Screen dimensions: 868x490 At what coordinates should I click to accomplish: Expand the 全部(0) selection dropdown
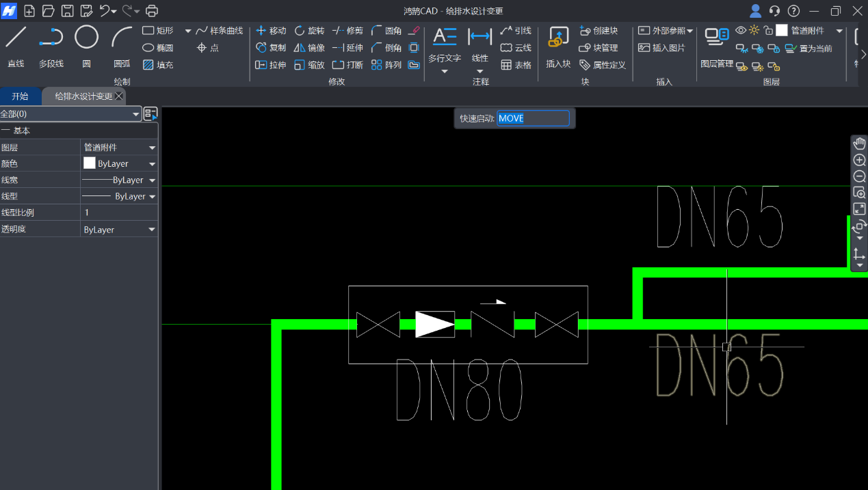click(135, 114)
